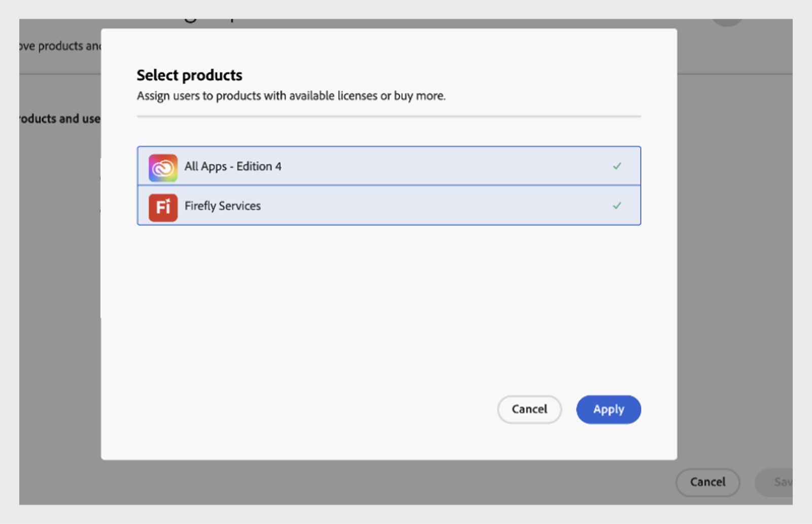The width and height of the screenshot is (812, 524).
Task: Click the 'Select products' dialog heading
Action: point(189,75)
